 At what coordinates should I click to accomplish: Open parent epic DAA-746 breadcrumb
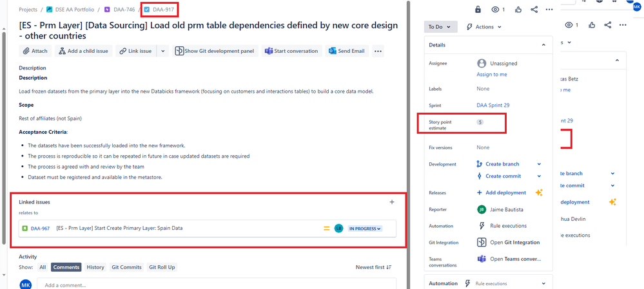pyautogui.click(x=122, y=10)
